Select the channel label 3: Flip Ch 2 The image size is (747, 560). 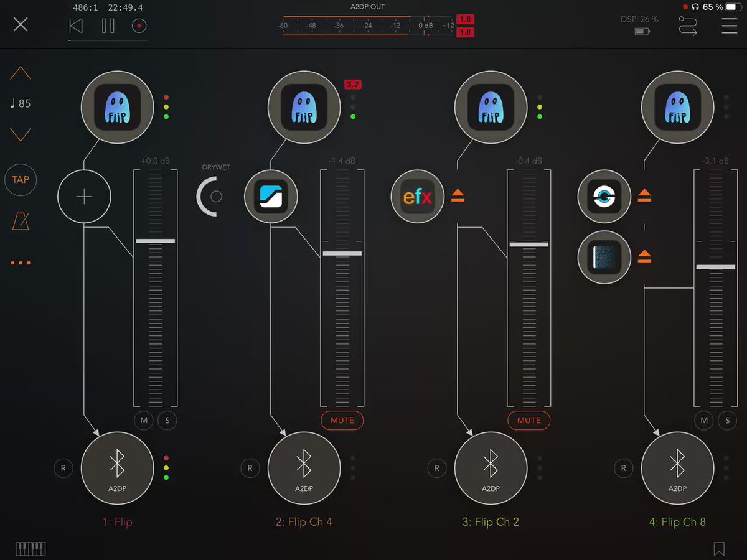[491, 522]
